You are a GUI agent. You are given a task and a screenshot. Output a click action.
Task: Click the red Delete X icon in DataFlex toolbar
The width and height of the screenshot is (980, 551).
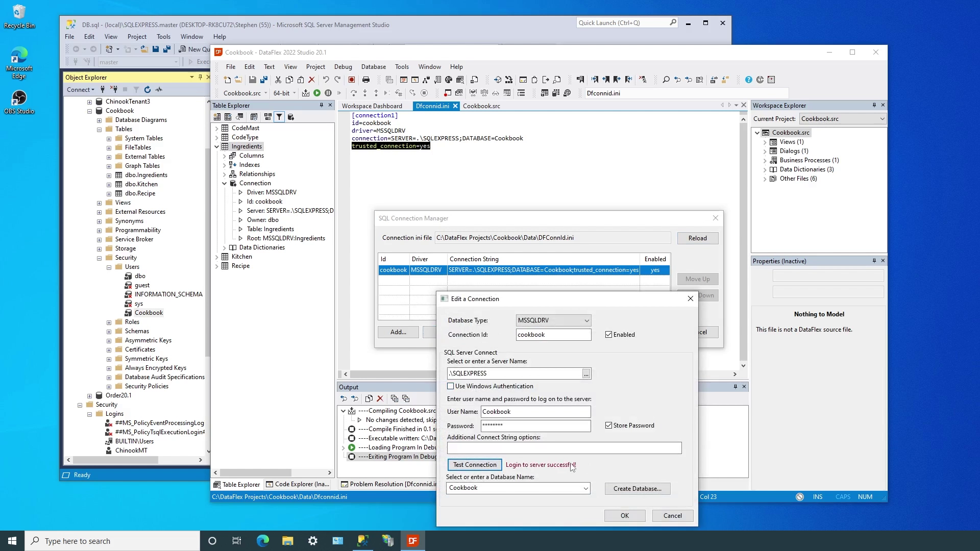[x=311, y=80]
